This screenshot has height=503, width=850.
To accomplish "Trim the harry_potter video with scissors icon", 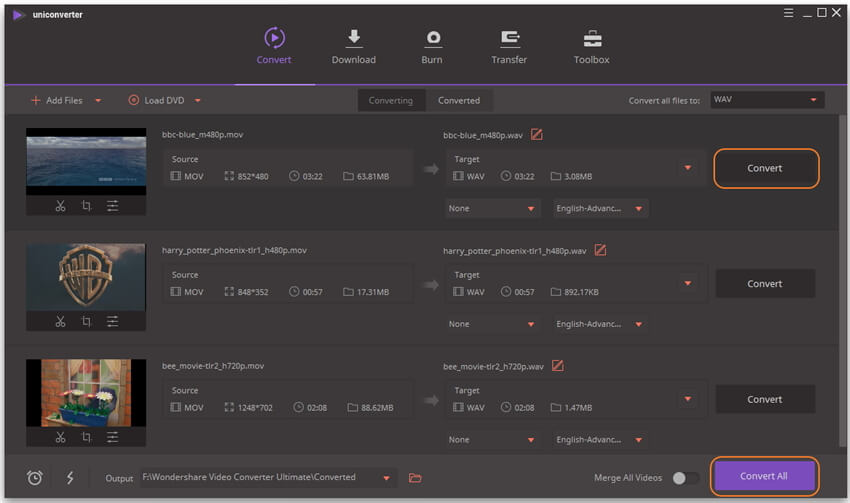I will click(x=60, y=321).
